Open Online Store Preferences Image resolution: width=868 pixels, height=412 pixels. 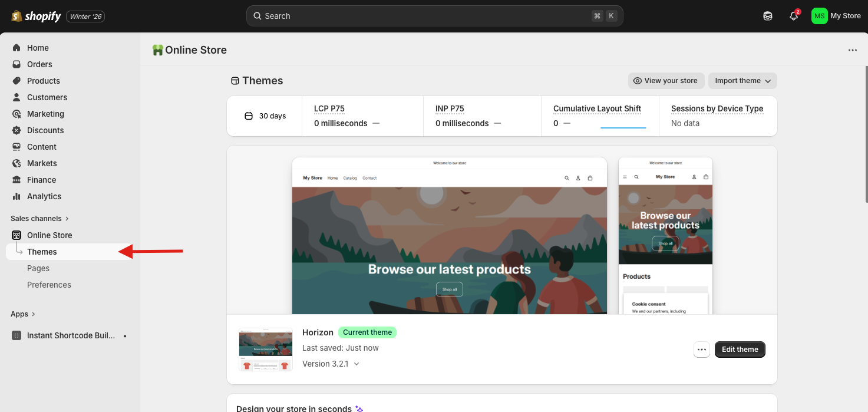click(49, 285)
